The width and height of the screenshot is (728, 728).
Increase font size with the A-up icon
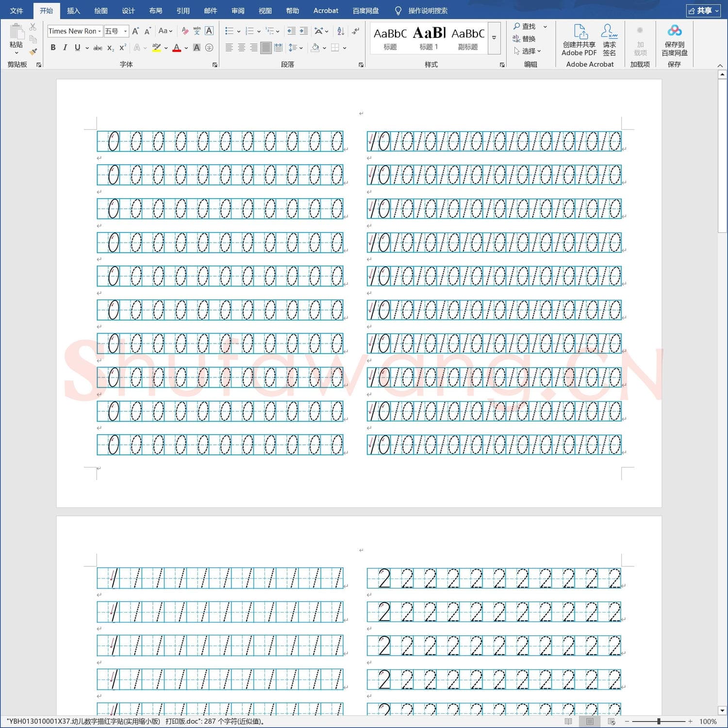[135, 31]
